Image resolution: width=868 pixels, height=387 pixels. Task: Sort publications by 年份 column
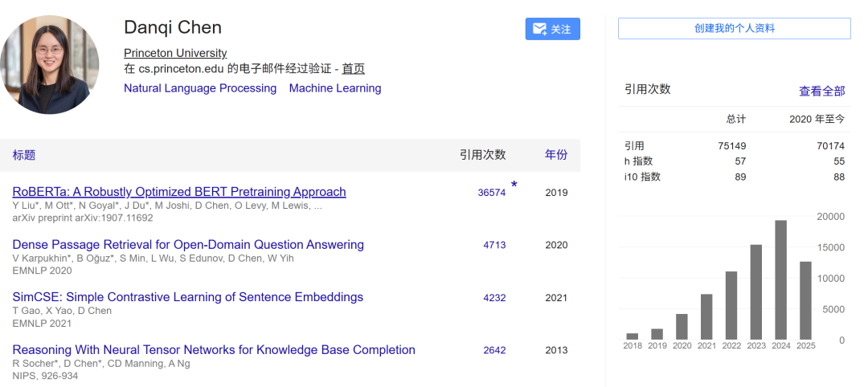(556, 155)
